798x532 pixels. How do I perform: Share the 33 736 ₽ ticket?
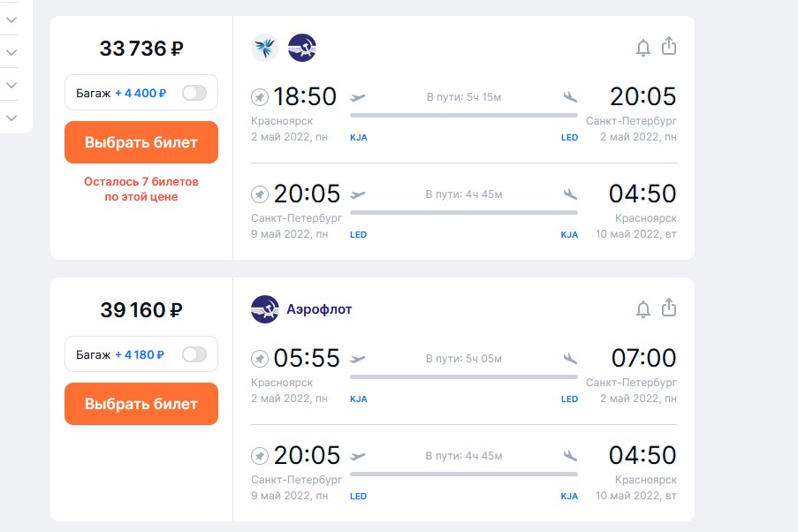(669, 46)
